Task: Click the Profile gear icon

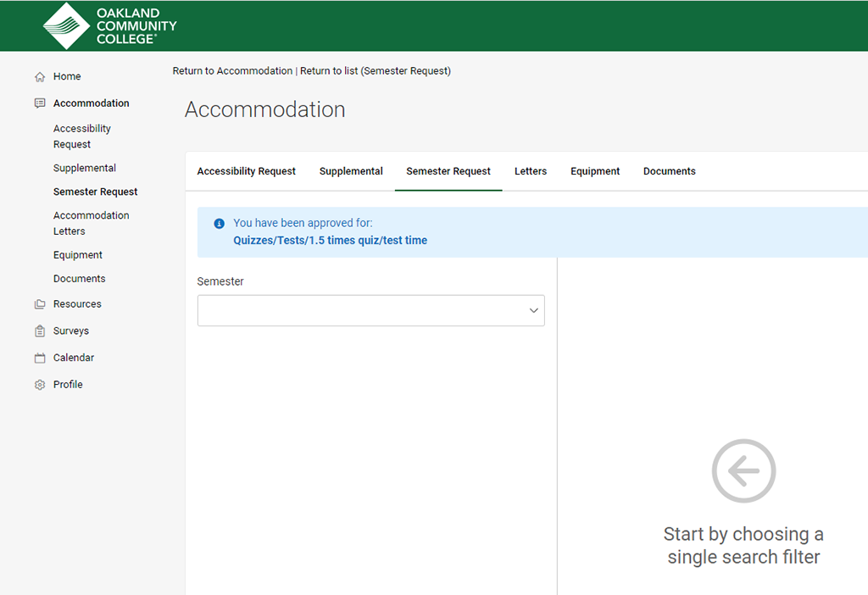Action: point(40,385)
